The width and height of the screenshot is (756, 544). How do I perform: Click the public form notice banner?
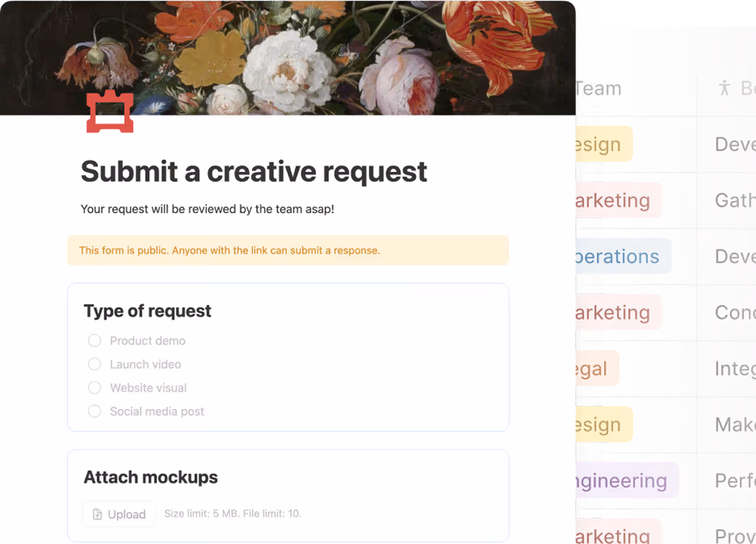pos(288,250)
